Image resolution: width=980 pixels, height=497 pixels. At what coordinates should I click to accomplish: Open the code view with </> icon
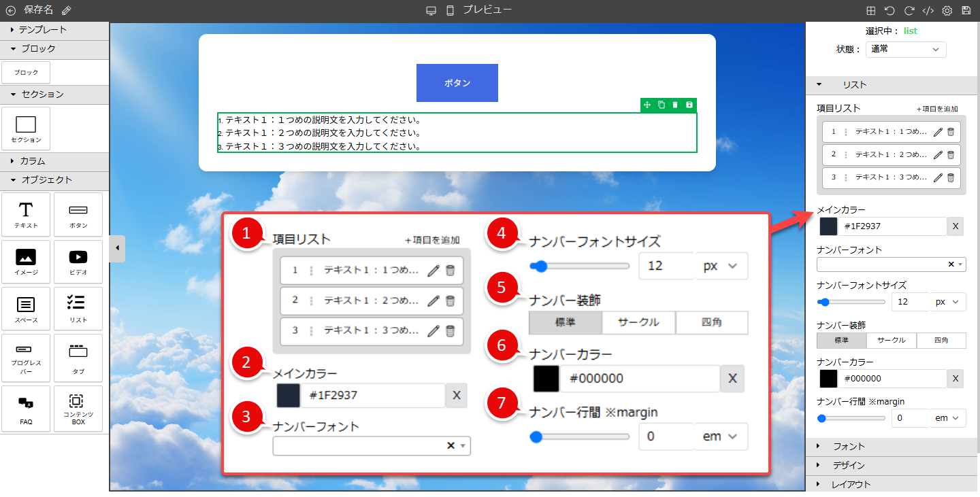[928, 10]
